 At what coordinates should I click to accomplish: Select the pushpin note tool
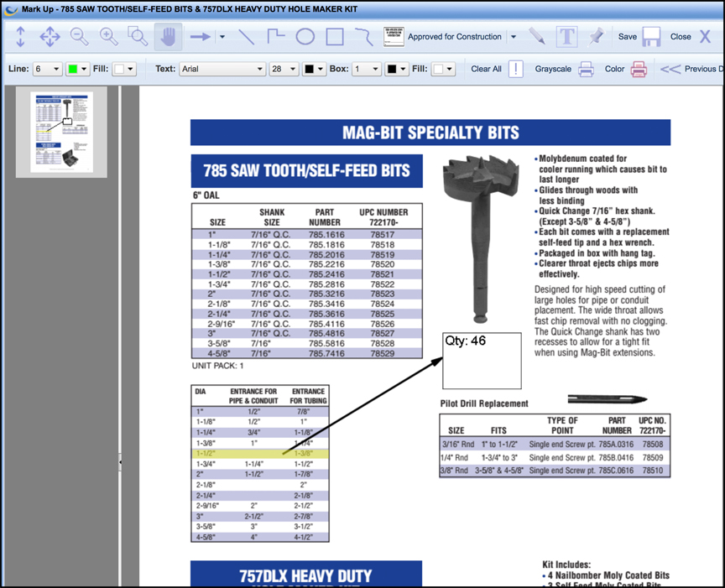(596, 37)
